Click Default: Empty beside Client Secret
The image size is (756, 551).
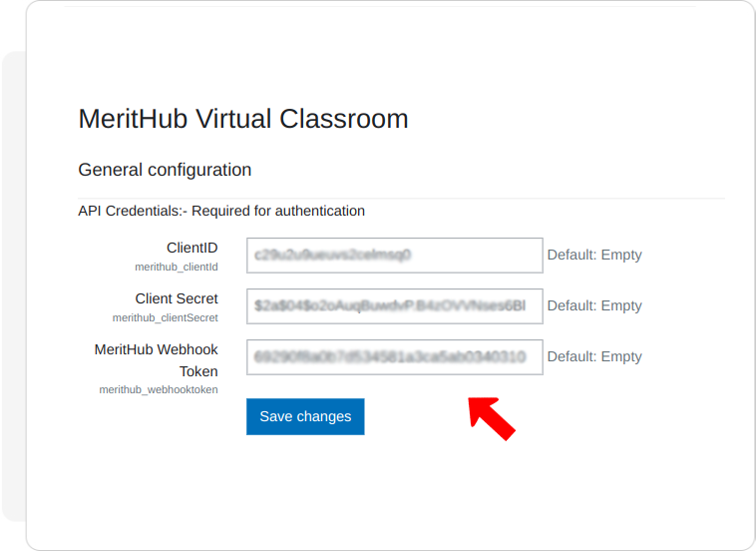tap(594, 305)
